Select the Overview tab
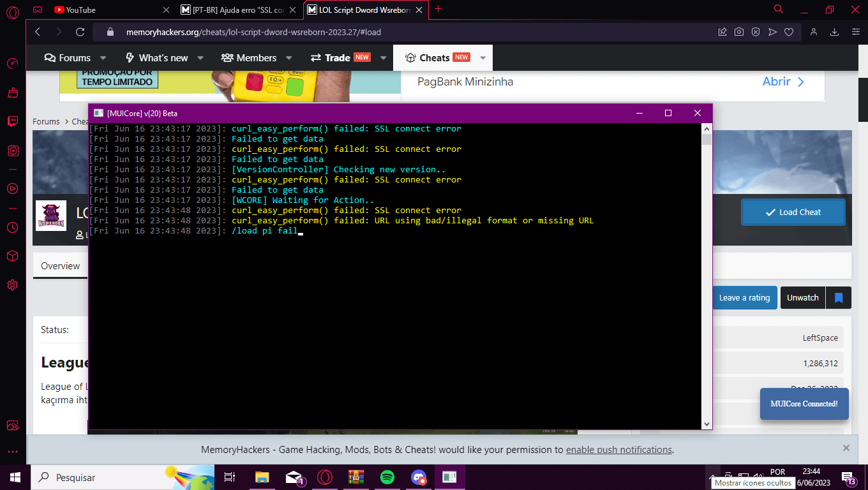868x490 pixels. [x=61, y=266]
